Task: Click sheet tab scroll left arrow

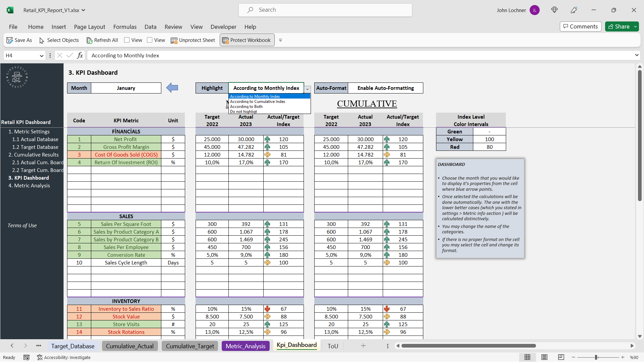Action: [12, 346]
